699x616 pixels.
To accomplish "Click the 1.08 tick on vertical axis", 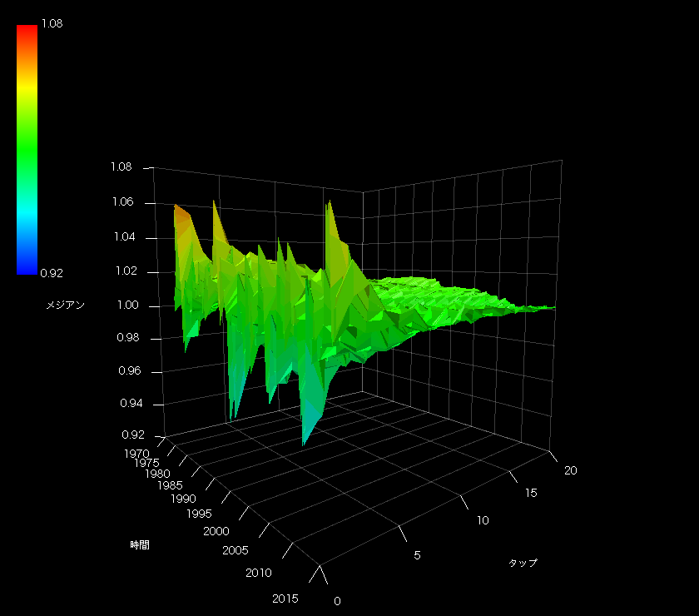I will (121, 166).
